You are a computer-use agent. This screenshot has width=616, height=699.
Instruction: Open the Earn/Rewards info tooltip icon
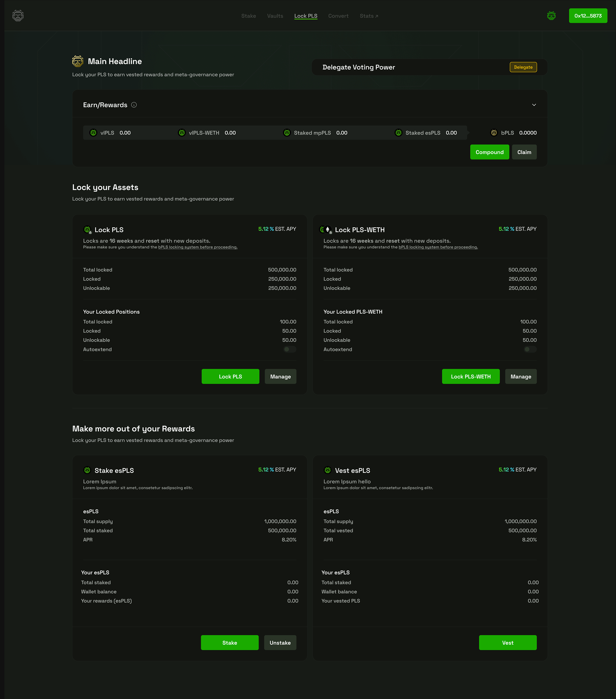[134, 105]
